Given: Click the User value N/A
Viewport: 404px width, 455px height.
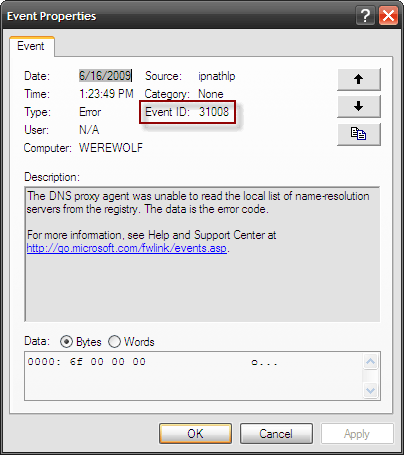Looking at the screenshot, I should pyautogui.click(x=89, y=130).
